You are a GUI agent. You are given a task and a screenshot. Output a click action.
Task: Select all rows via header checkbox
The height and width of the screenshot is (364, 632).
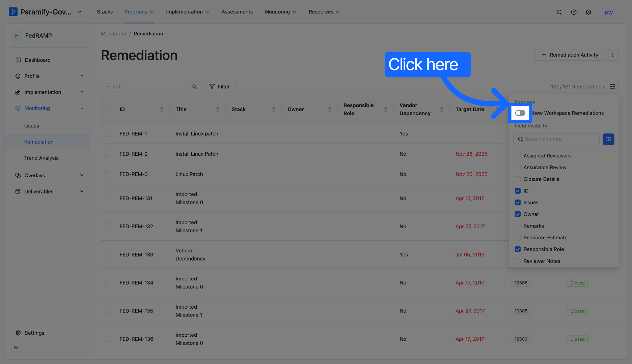[x=107, y=109]
